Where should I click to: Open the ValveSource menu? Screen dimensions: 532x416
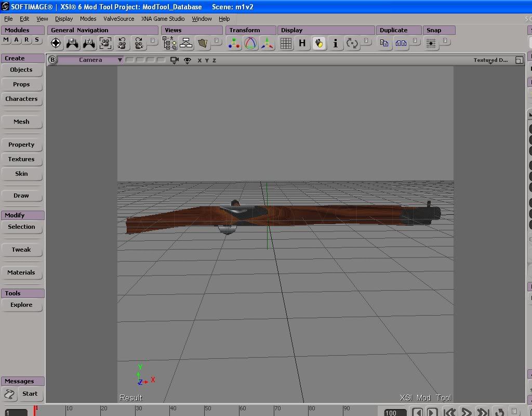[119, 19]
